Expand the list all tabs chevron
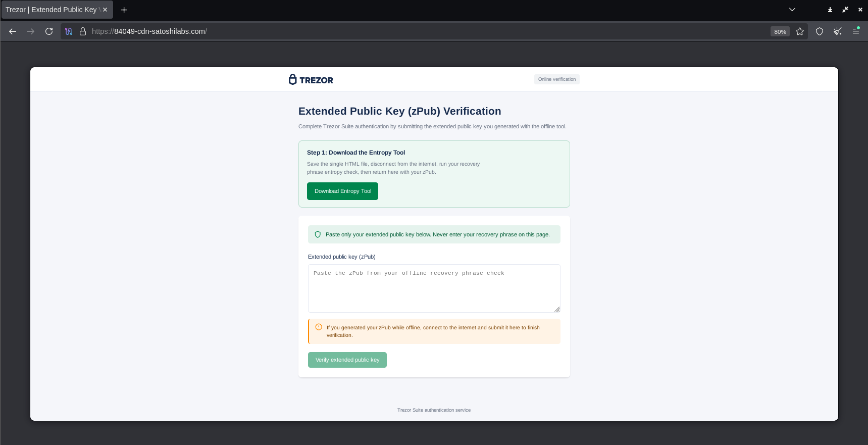Viewport: 868px width, 445px height. (792, 10)
